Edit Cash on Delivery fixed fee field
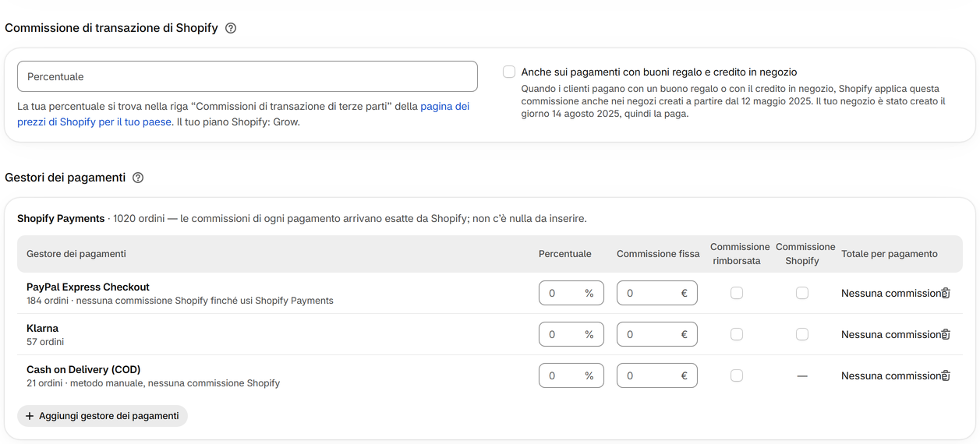This screenshot has width=980, height=444. [657, 375]
